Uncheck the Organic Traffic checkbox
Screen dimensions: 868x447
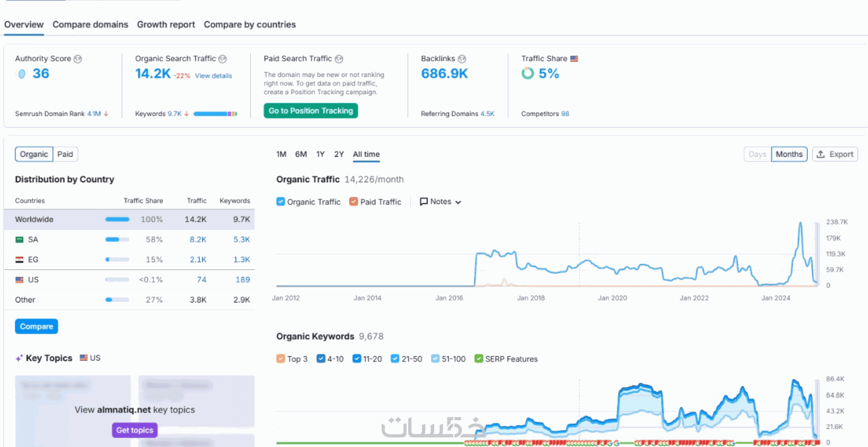(281, 202)
